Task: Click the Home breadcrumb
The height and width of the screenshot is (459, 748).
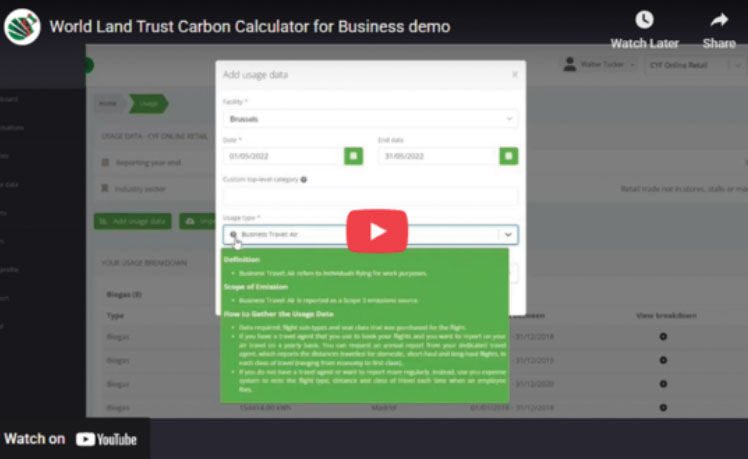Action: pos(108,104)
